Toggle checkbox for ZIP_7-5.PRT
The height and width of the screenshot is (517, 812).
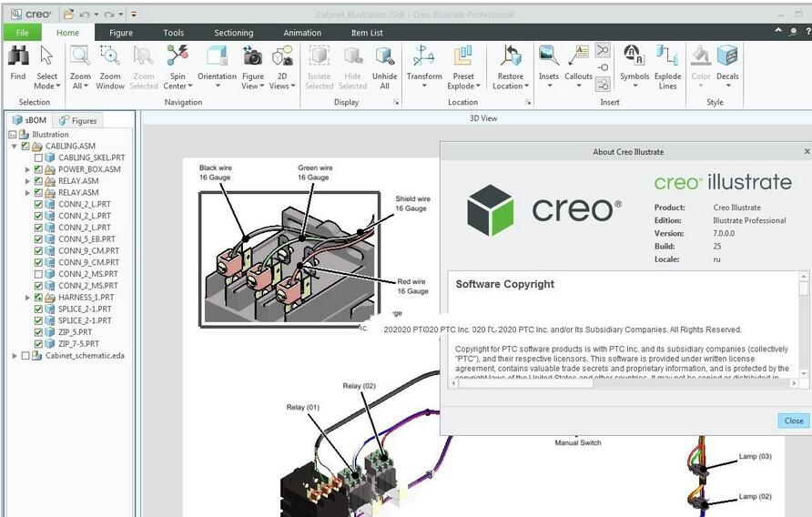tap(38, 343)
